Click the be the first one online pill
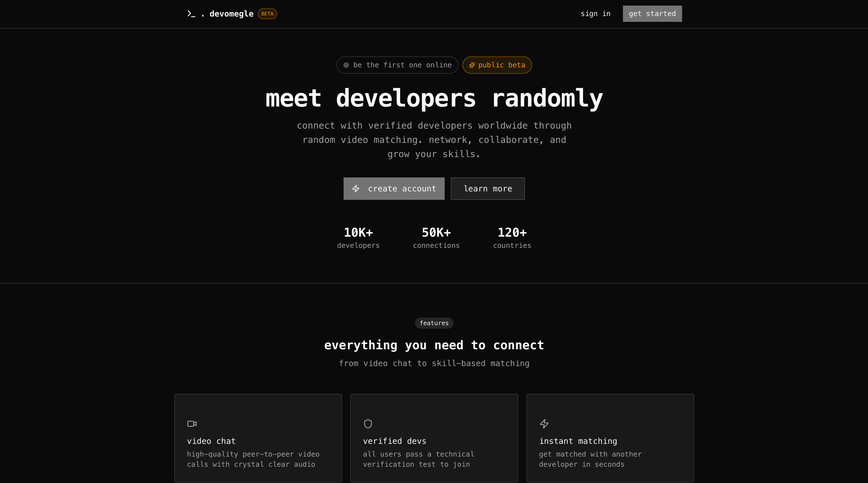Viewport: 868px width, 483px height. point(397,65)
